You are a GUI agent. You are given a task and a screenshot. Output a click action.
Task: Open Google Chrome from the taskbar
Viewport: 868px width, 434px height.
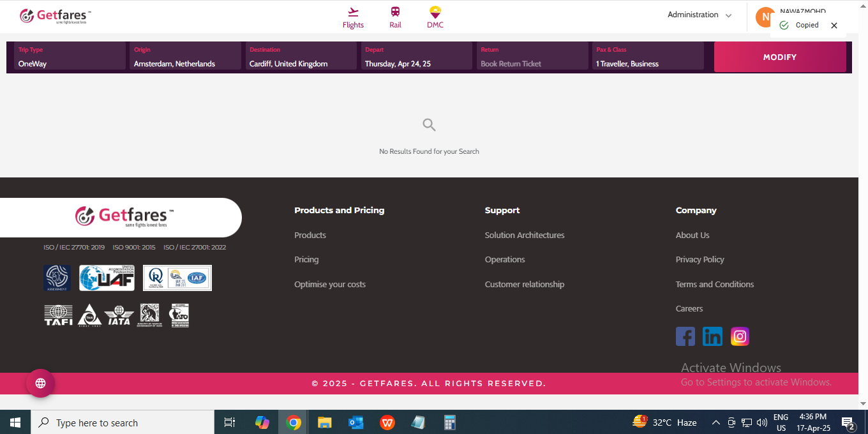coord(294,423)
